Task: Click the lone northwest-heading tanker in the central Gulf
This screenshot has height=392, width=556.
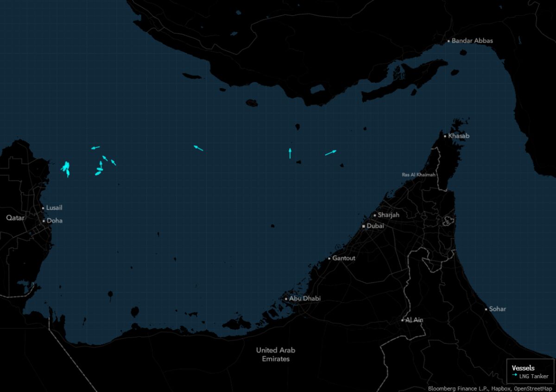Action: (198, 148)
